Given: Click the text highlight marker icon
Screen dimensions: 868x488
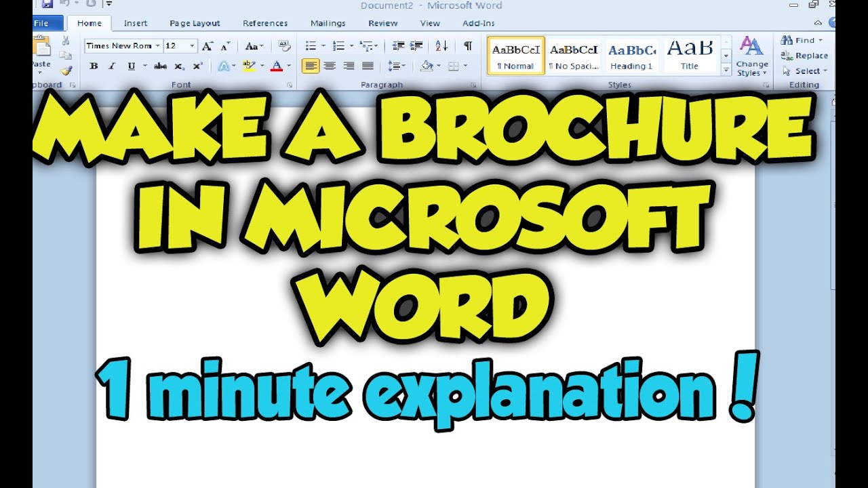Looking at the screenshot, I should tap(248, 66).
